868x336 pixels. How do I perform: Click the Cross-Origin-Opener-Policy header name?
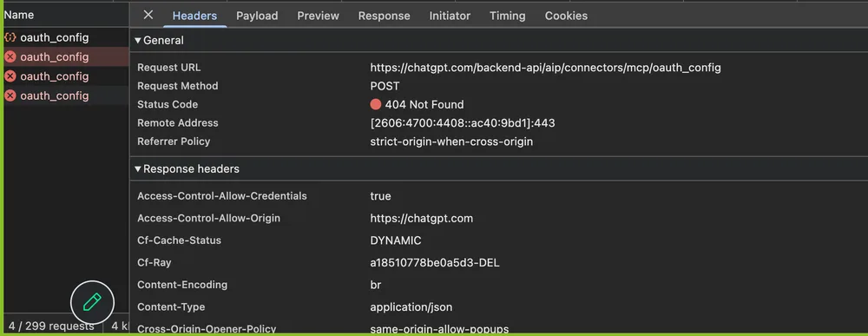(207, 329)
